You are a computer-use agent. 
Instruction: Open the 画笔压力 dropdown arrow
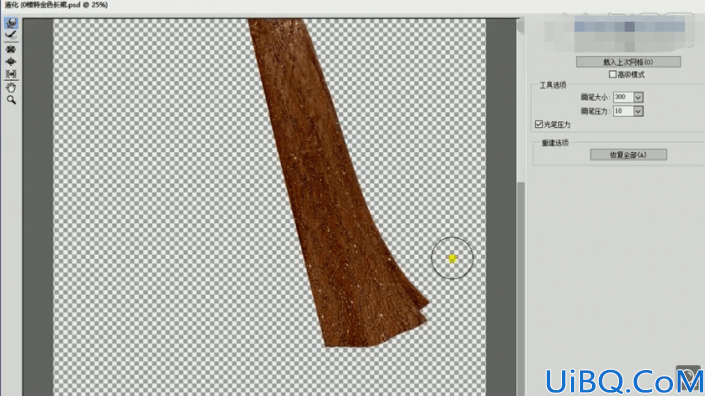coord(638,111)
